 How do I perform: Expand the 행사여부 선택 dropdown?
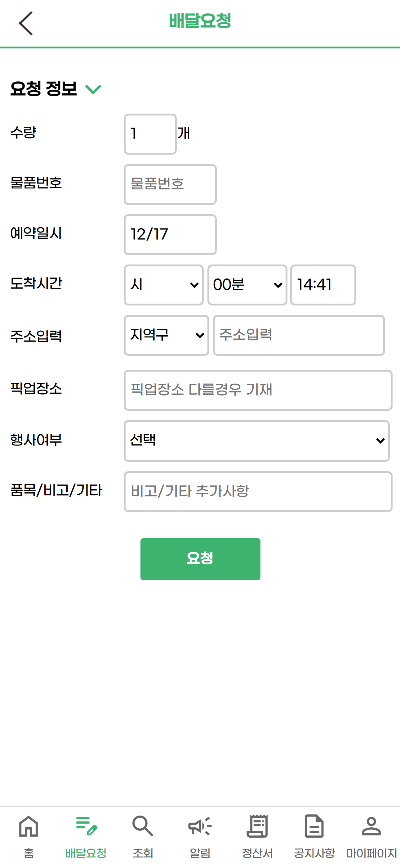coord(256,441)
